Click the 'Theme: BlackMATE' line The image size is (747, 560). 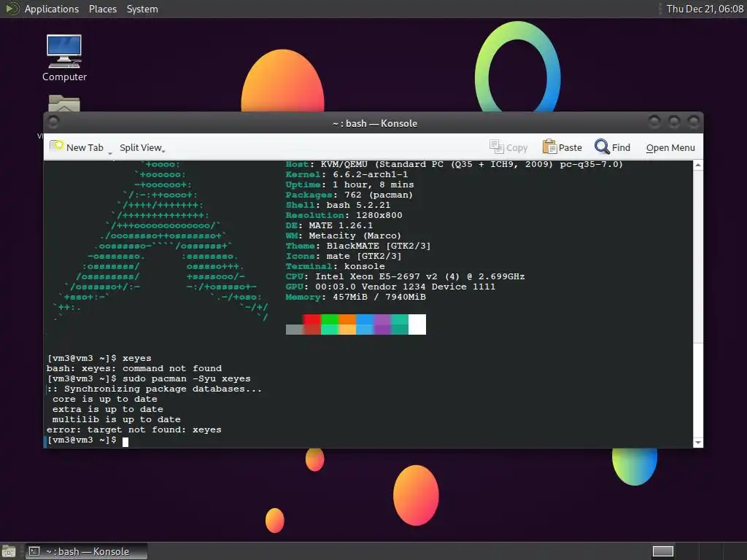pyautogui.click(x=358, y=246)
